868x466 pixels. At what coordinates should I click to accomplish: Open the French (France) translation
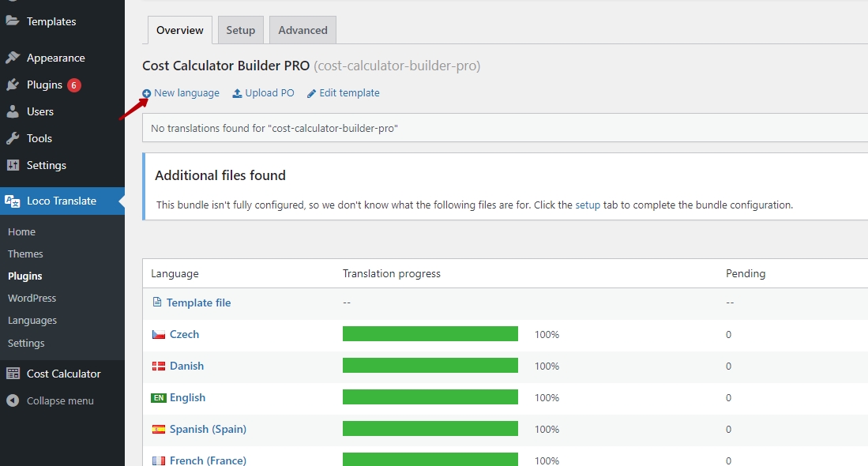tap(209, 460)
